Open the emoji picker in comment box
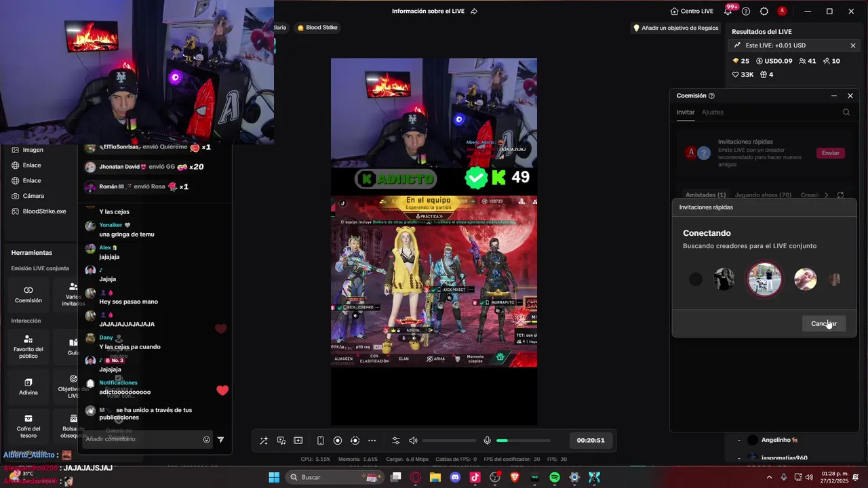Screen dimensions: 868x488 click(x=207, y=440)
